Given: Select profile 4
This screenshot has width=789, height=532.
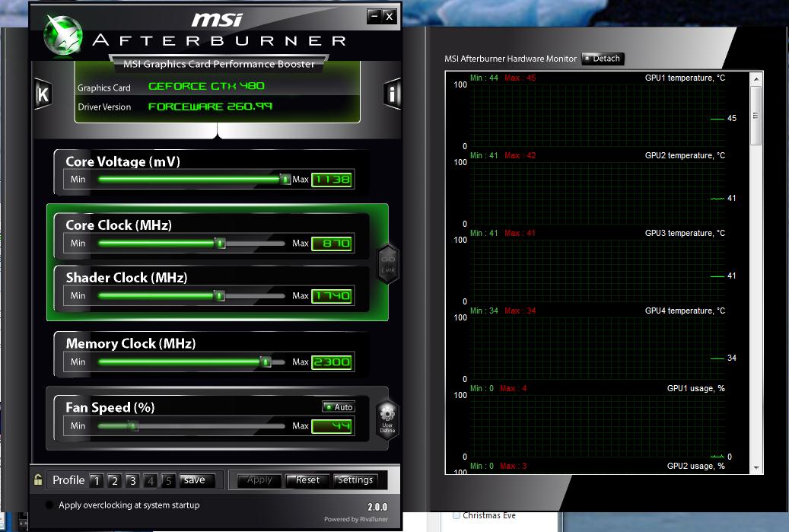Looking at the screenshot, I should [151, 481].
